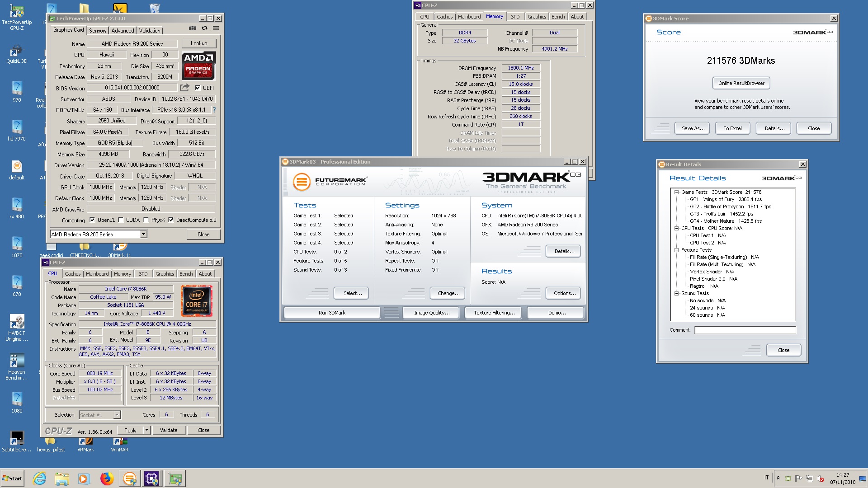868x488 pixels.
Task: Click the IT language indicator
Action: click(x=766, y=478)
